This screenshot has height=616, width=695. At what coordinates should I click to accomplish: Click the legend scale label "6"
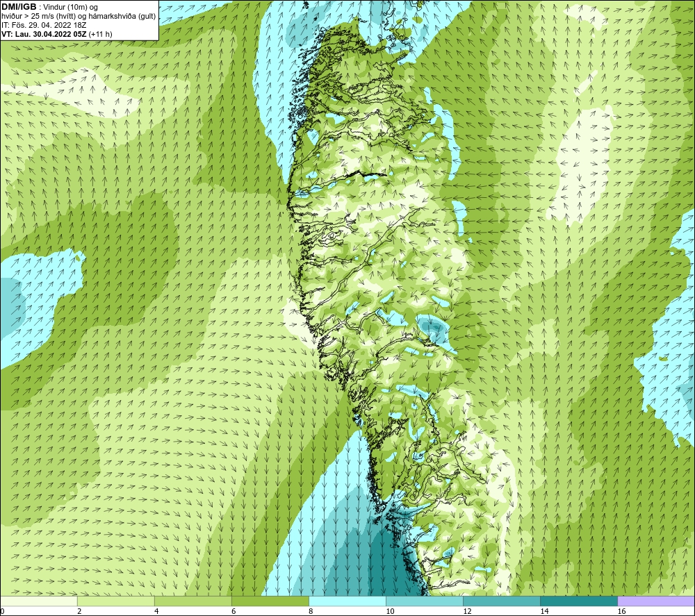coord(234,611)
